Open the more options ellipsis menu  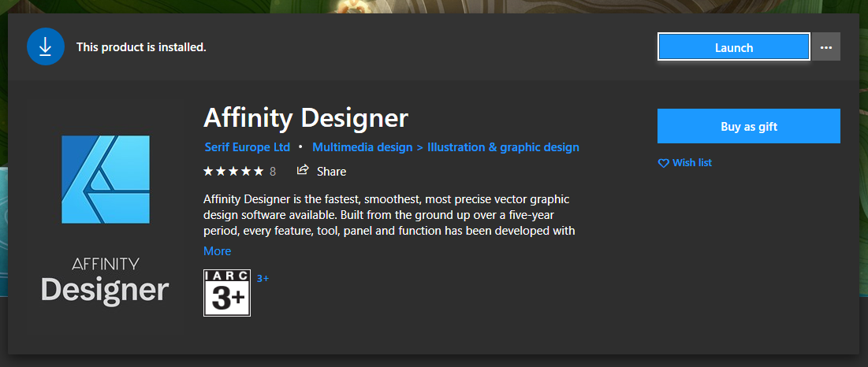[x=826, y=47]
